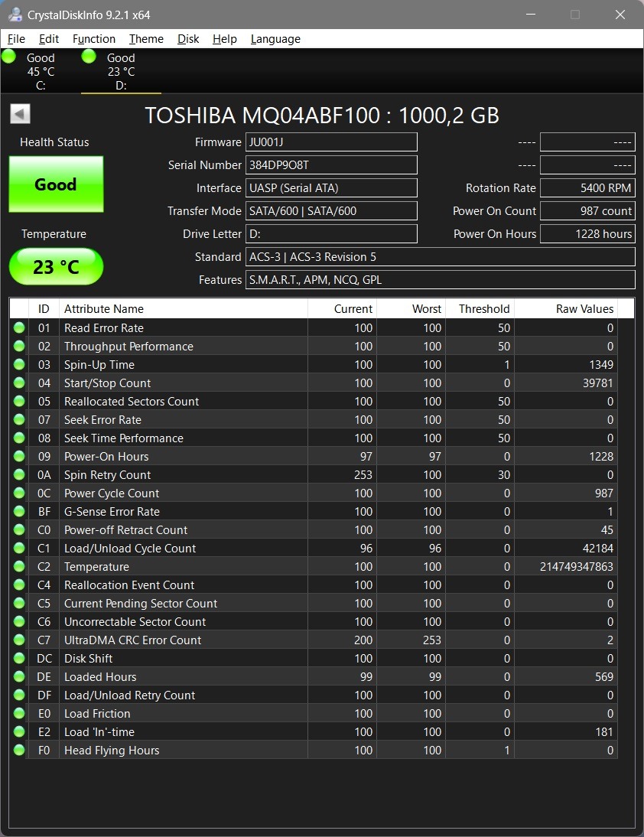Click the status dot for Head Flying Hours

[x=19, y=750]
